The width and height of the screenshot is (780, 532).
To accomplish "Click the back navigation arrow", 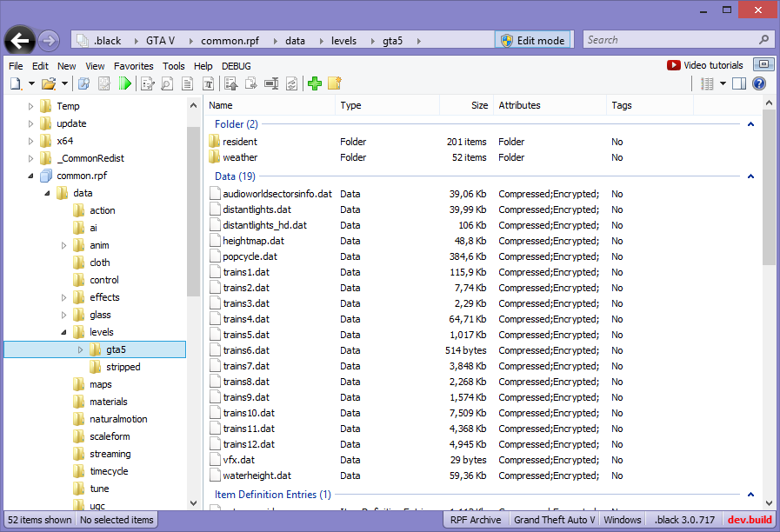I will 20,40.
